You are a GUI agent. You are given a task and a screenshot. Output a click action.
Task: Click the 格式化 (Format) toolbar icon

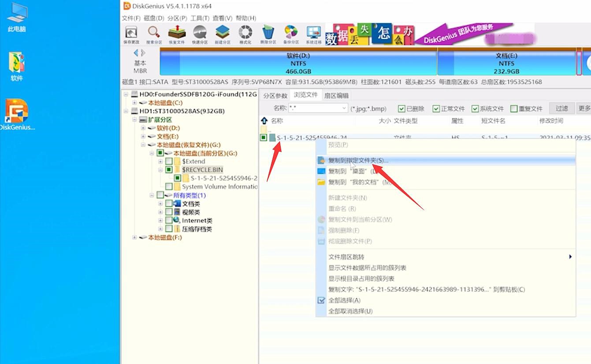[x=245, y=33]
